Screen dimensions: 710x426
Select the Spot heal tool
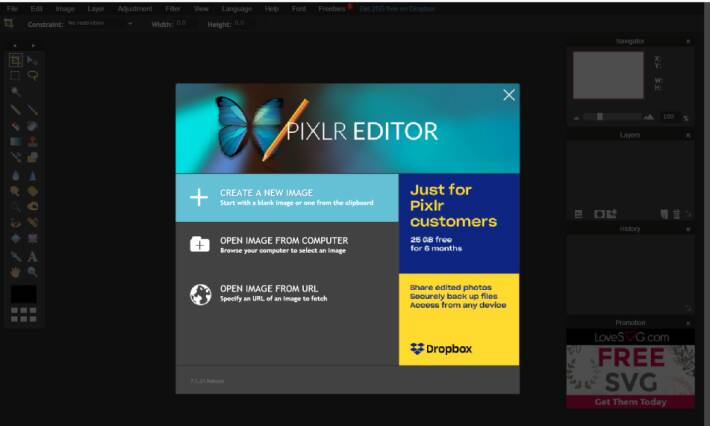[x=32, y=222]
